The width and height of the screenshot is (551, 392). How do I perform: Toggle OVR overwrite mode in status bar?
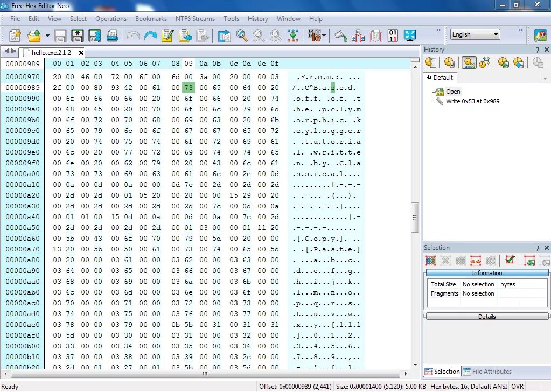[x=517, y=387]
